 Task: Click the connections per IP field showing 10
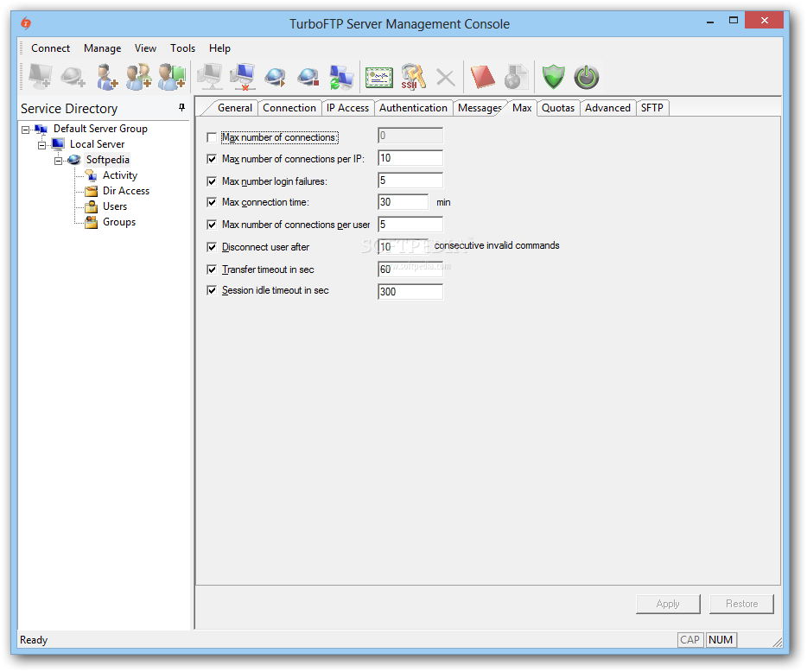coord(410,158)
